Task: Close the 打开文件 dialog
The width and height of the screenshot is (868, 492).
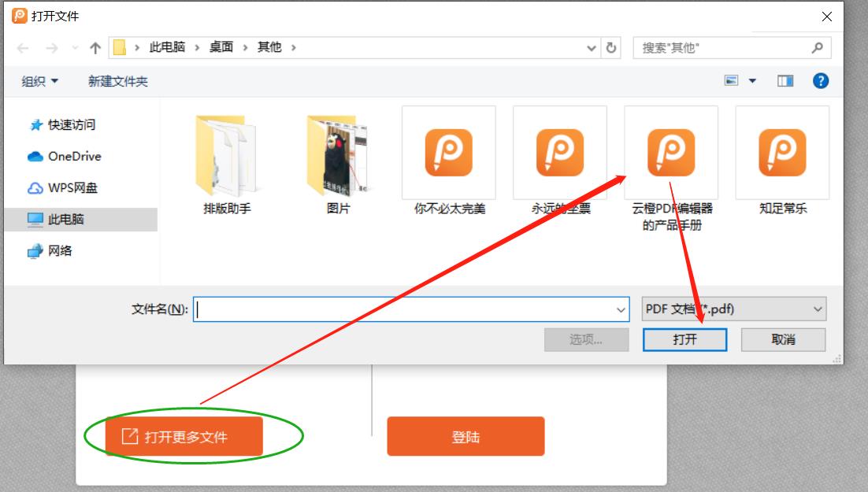Action: pos(827,17)
